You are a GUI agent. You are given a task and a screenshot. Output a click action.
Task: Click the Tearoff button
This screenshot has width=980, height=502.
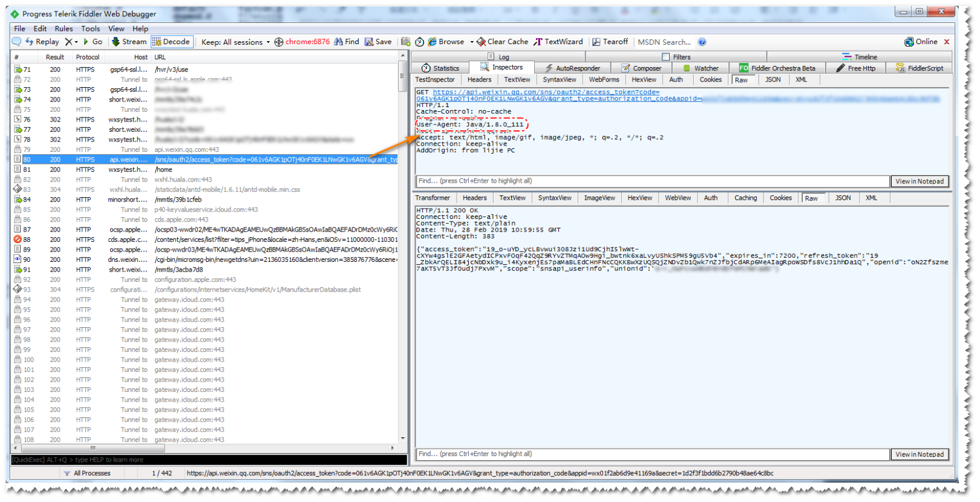[x=610, y=42]
